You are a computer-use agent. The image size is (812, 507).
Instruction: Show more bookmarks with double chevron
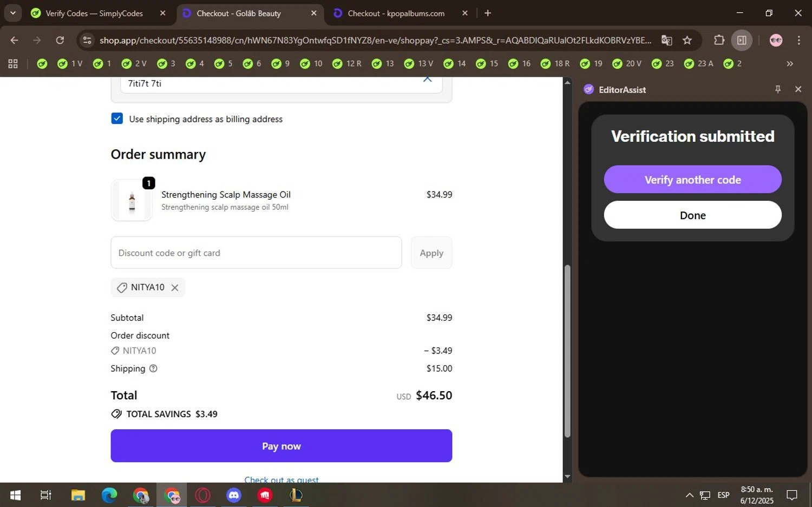coord(790,64)
